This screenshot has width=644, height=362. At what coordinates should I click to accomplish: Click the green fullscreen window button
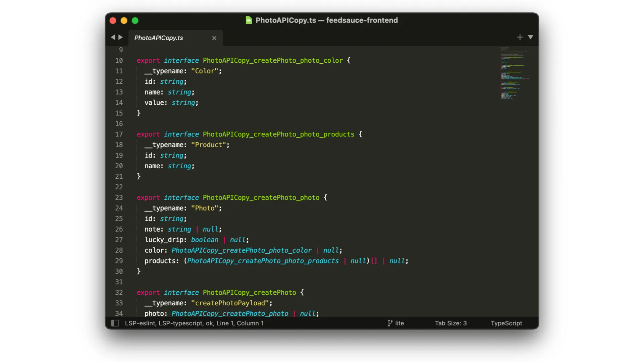[135, 20]
